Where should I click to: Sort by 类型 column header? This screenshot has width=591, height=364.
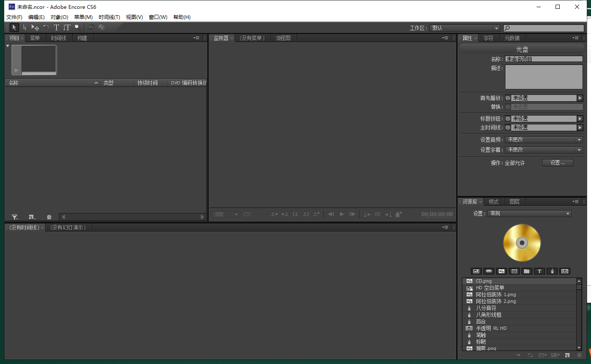click(x=117, y=83)
